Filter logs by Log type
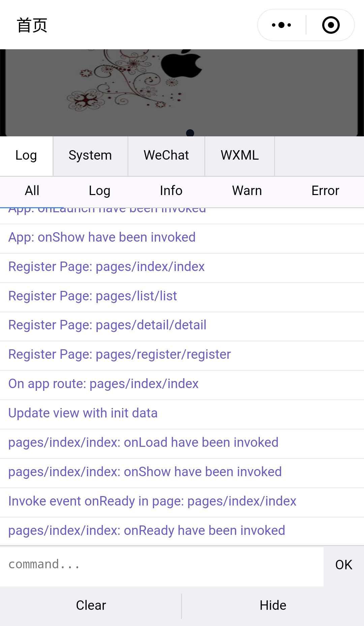 [99, 191]
